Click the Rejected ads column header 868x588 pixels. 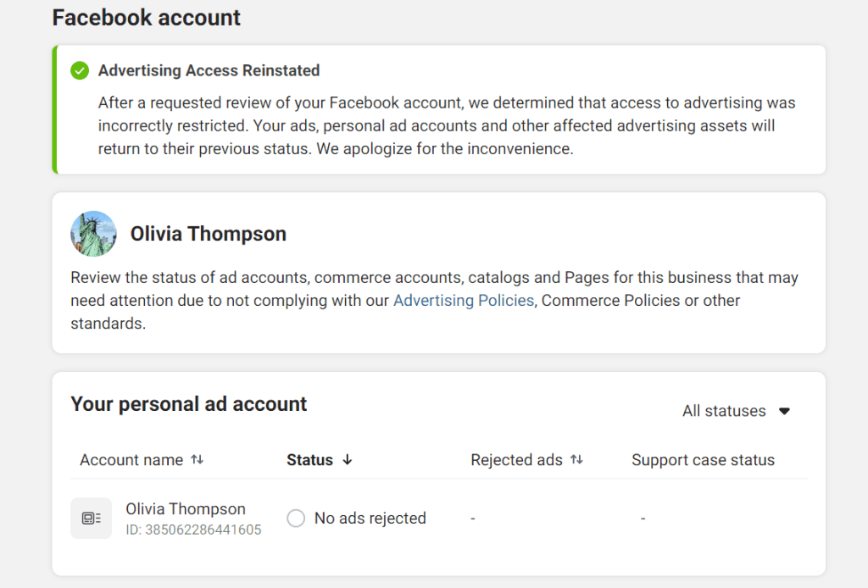517,459
